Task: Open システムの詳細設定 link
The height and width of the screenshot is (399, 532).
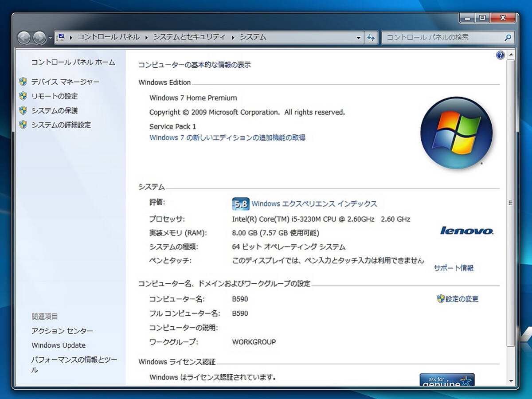Action: coord(61,125)
